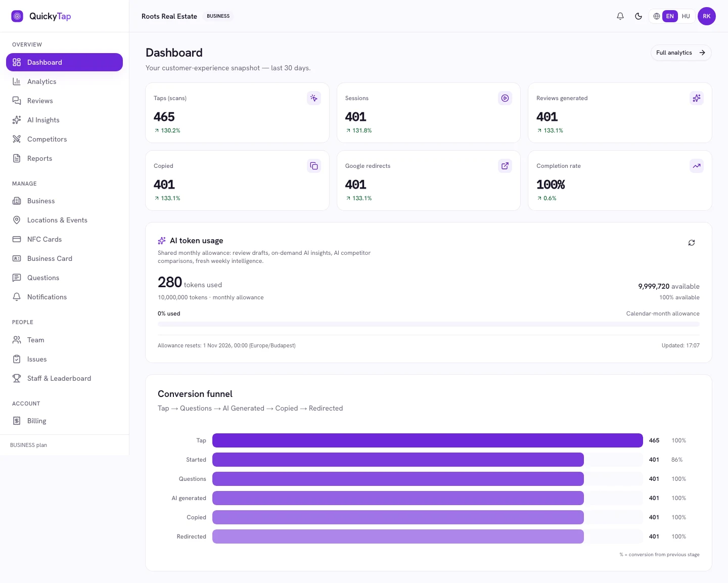Click the Started funnel bar
Viewport: 728px width, 583px height.
[x=398, y=460]
